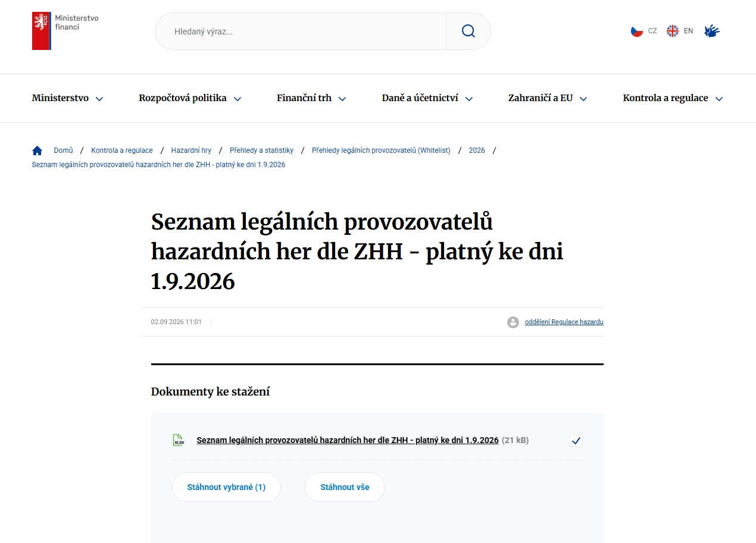Viewport: 756px width, 543px height.
Task: Expand the Daně a účetnictví menu
Action: tap(427, 98)
